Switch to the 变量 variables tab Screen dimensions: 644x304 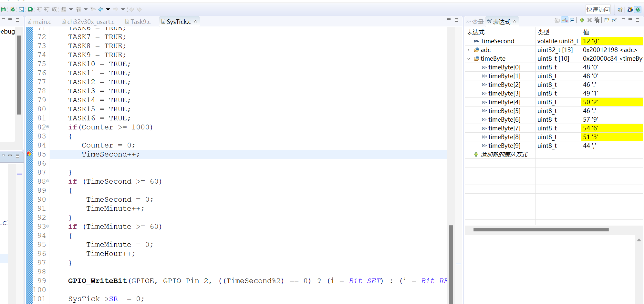pos(474,22)
